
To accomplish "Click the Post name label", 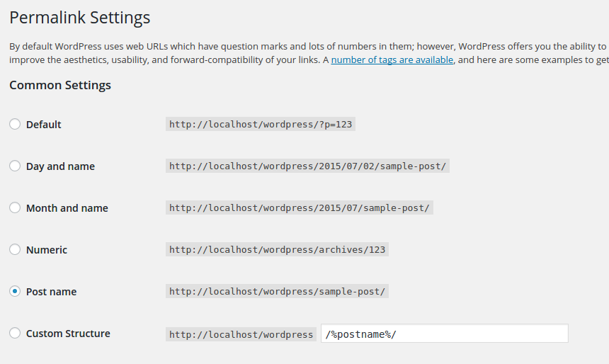I will coord(51,292).
